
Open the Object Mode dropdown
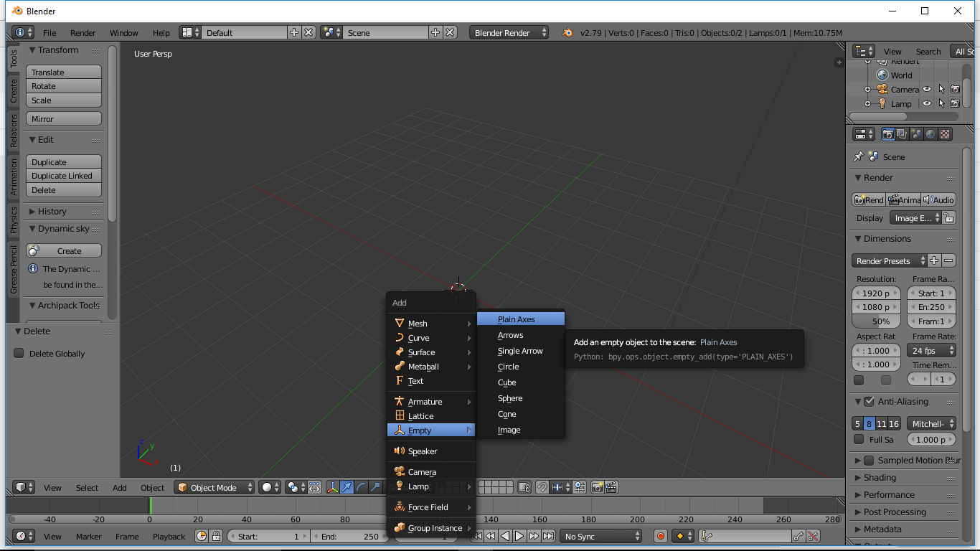(213, 487)
